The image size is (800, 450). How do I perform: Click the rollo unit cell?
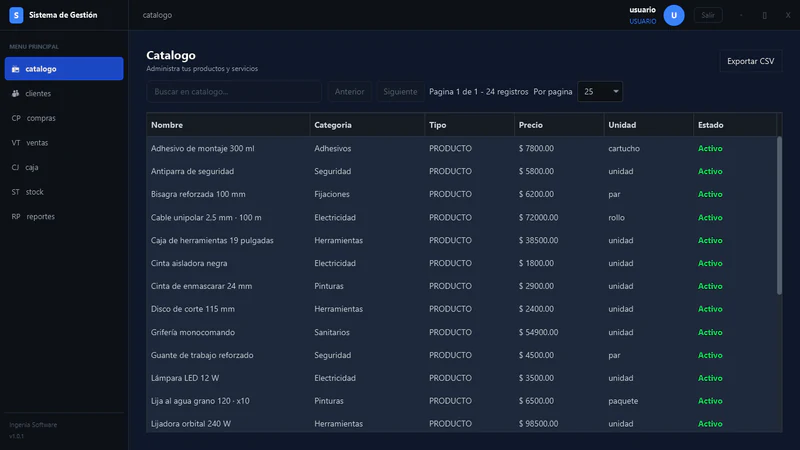tap(616, 217)
